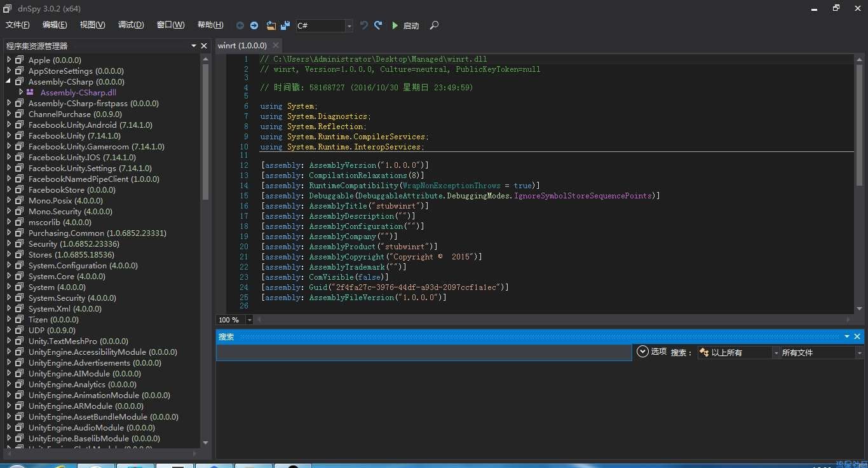
Task: Open the 视图(V) menu
Action: point(92,25)
